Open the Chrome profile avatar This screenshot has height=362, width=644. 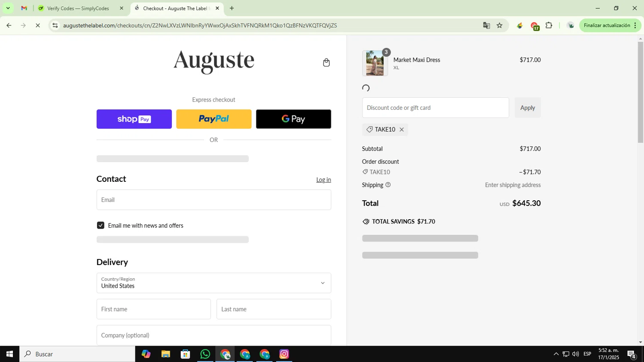click(x=571, y=25)
